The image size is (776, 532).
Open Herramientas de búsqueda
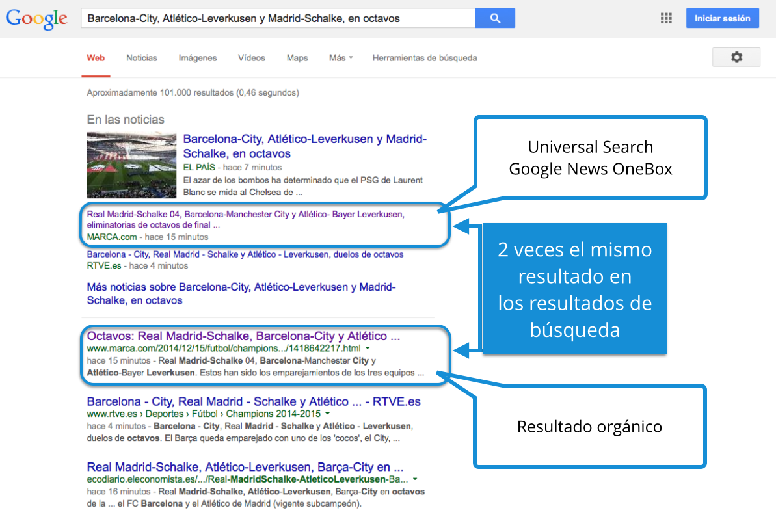(x=425, y=58)
